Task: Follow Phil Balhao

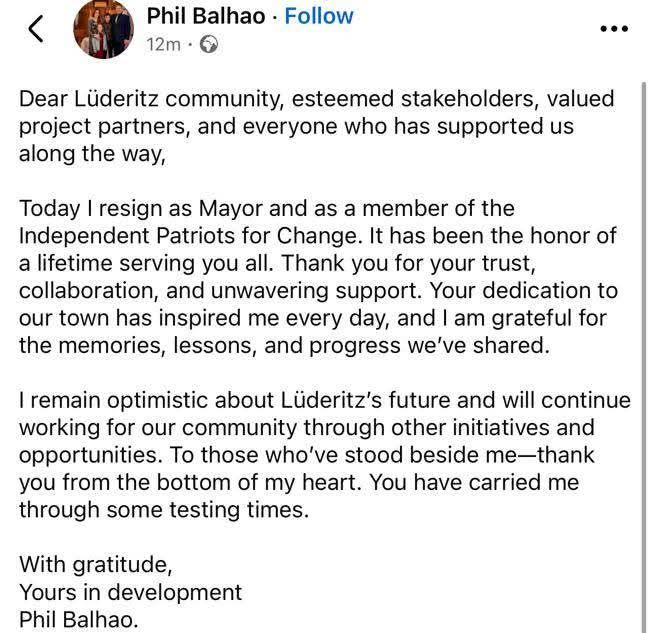Action: 318,16
